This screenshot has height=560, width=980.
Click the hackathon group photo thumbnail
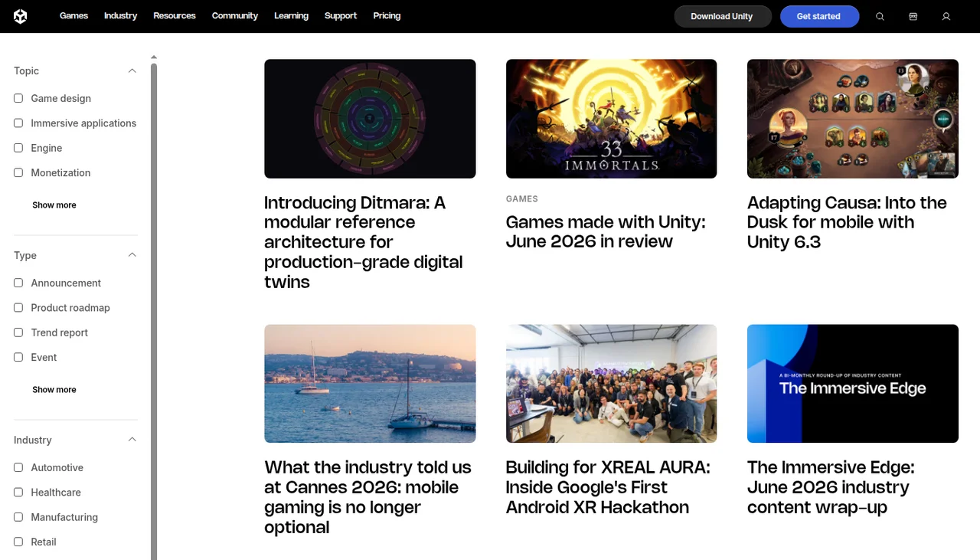click(611, 384)
